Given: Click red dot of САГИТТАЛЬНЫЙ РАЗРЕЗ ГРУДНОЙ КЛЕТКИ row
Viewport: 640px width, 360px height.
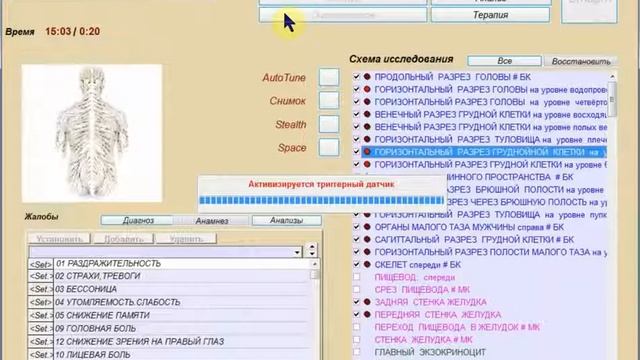Looking at the screenshot, I should [x=367, y=240].
